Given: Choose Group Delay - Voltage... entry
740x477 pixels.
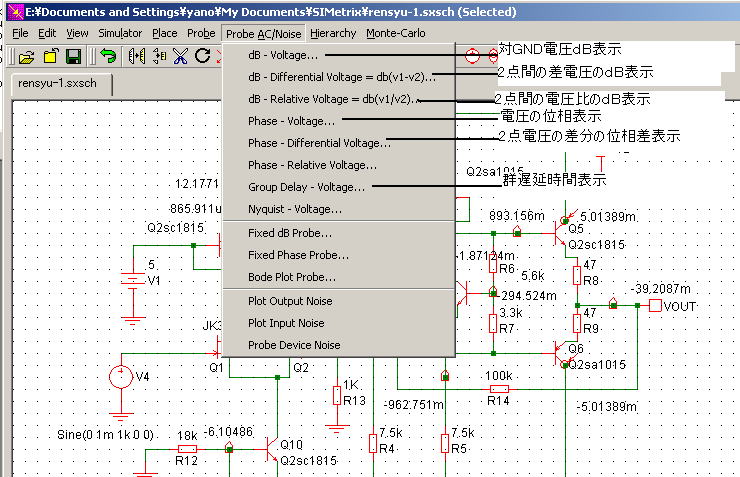Looking at the screenshot, I should (x=339, y=187).
